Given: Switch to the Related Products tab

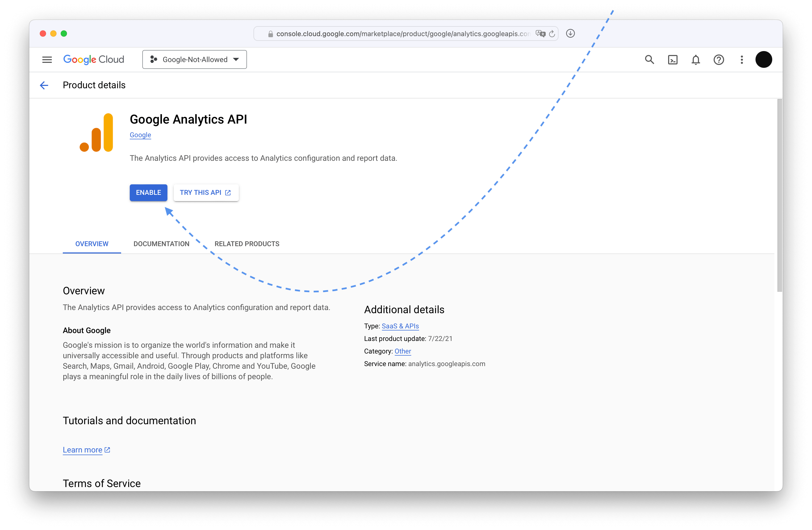Looking at the screenshot, I should coord(246,243).
